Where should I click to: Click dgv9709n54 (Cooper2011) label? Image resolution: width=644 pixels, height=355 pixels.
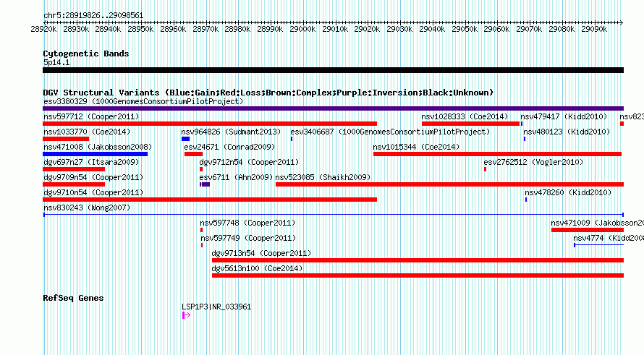[93, 177]
